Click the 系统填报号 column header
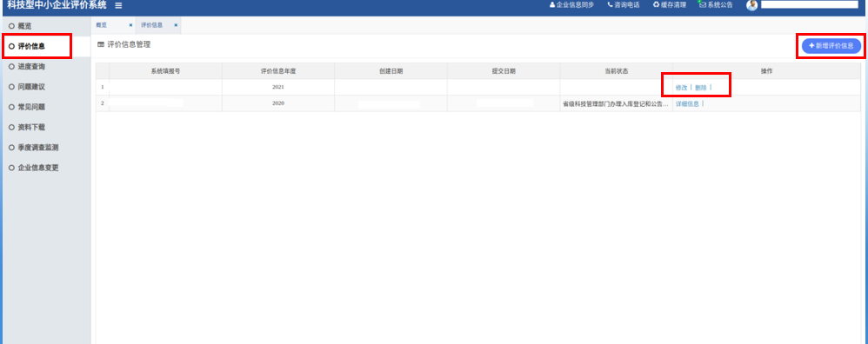868x344 pixels. [x=165, y=71]
